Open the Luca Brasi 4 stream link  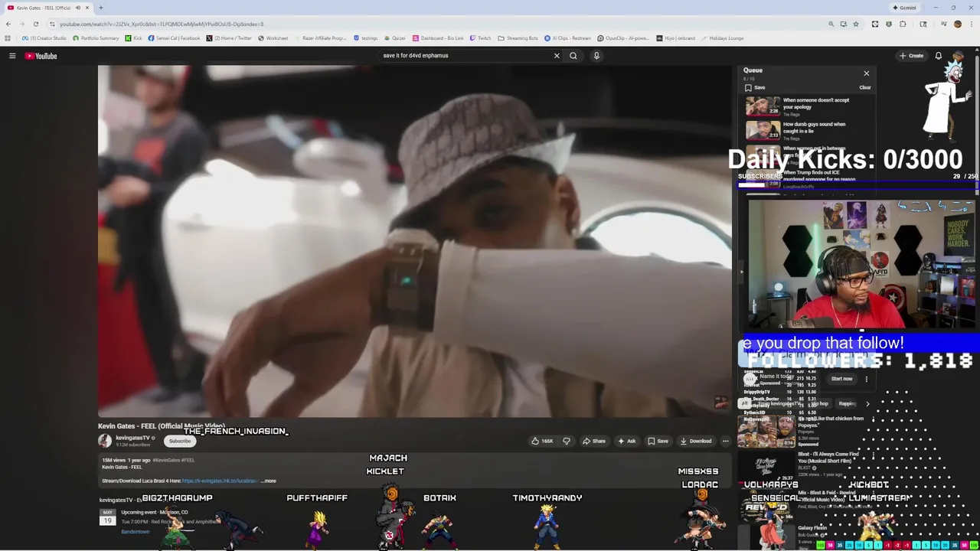point(219,481)
